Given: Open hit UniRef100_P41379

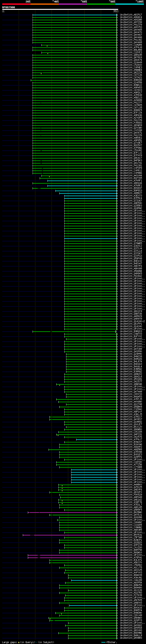Looking at the screenshot, I should coord(131,25).
